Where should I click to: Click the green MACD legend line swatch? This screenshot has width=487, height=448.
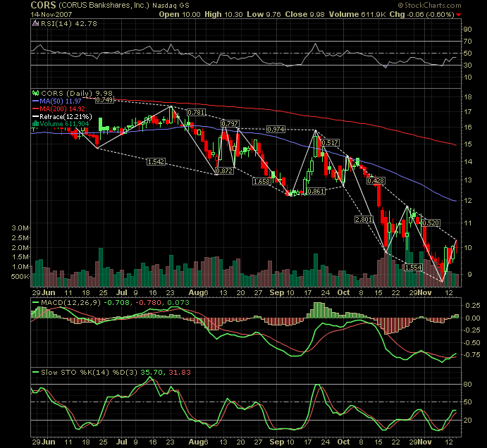tap(35, 303)
